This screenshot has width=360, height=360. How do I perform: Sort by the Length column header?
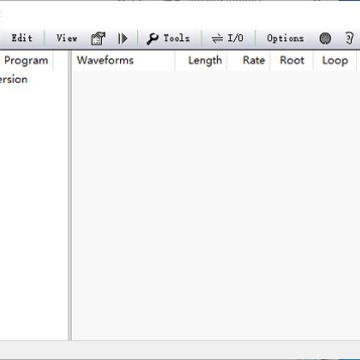(201, 61)
